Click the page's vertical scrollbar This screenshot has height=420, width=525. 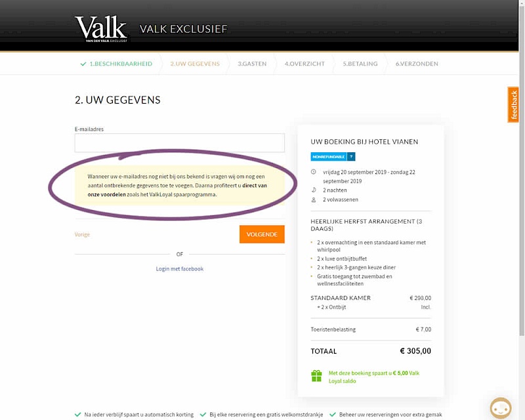point(522,167)
